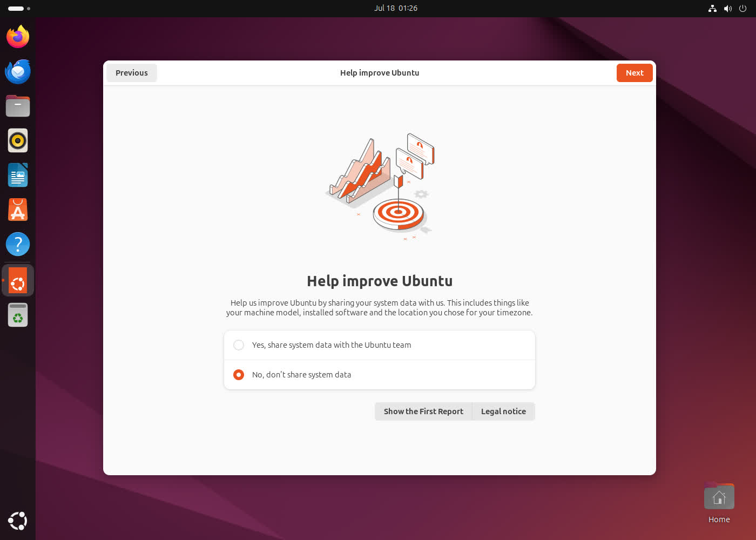Launch Thunderbird Mail from the dock
The width and height of the screenshot is (756, 540).
18,71
